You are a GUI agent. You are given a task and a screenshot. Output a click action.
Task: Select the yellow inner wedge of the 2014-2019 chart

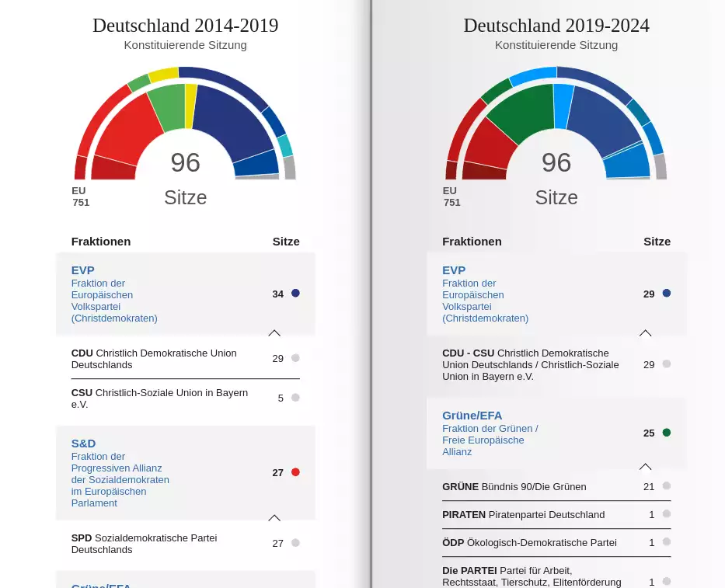tap(190, 106)
